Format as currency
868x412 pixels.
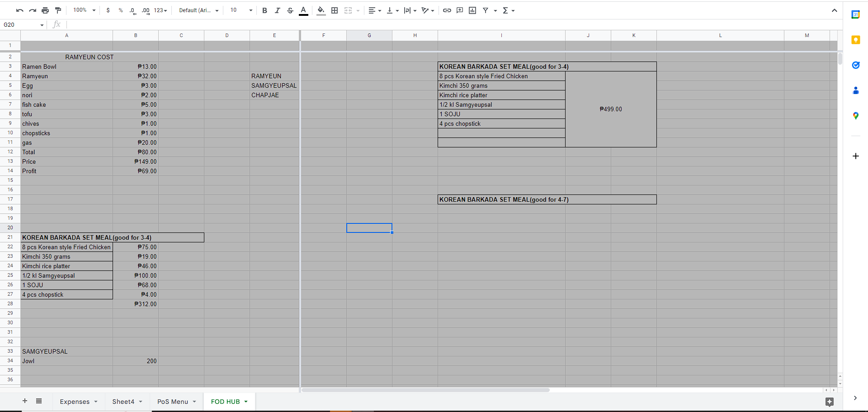coord(108,10)
